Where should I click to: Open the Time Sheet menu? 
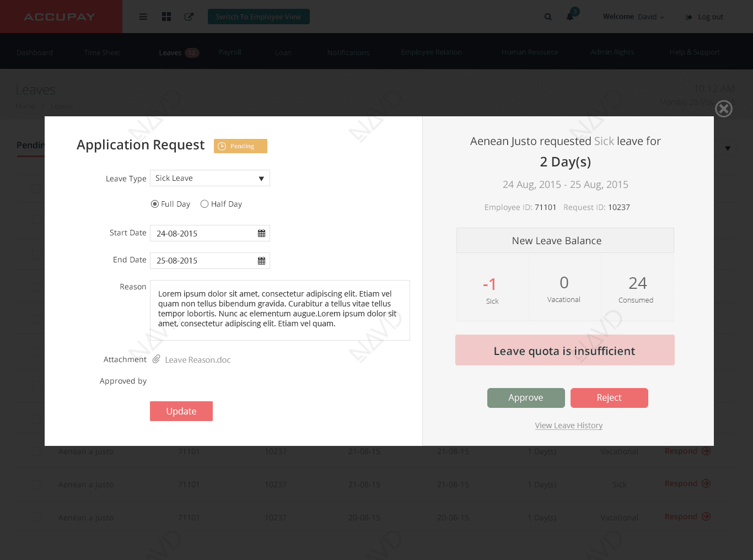tap(102, 52)
